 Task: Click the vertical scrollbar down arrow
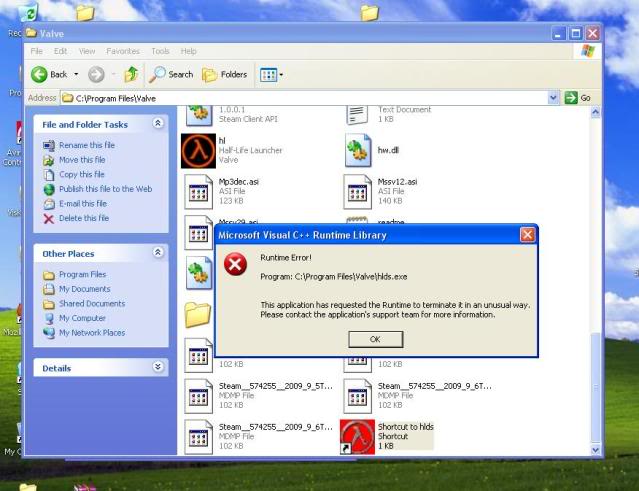[595, 450]
